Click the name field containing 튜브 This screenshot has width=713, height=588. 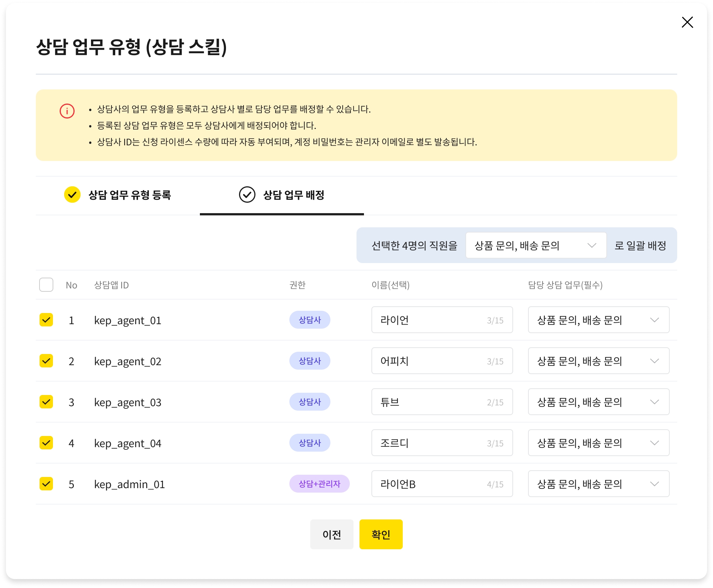point(442,402)
